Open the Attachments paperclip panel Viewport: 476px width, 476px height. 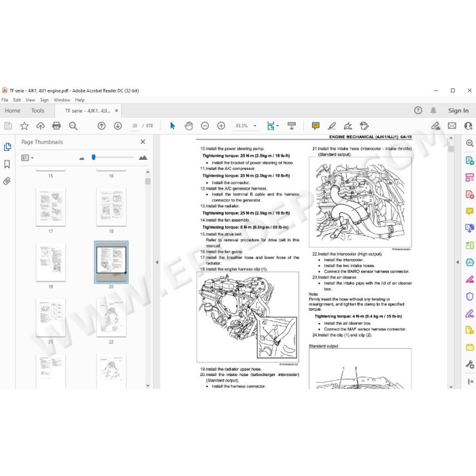pyautogui.click(x=7, y=182)
